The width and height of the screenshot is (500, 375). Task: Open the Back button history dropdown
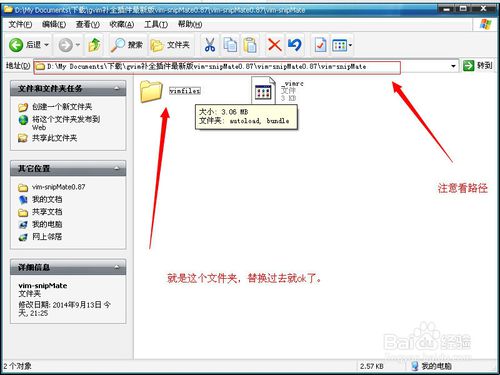point(47,45)
